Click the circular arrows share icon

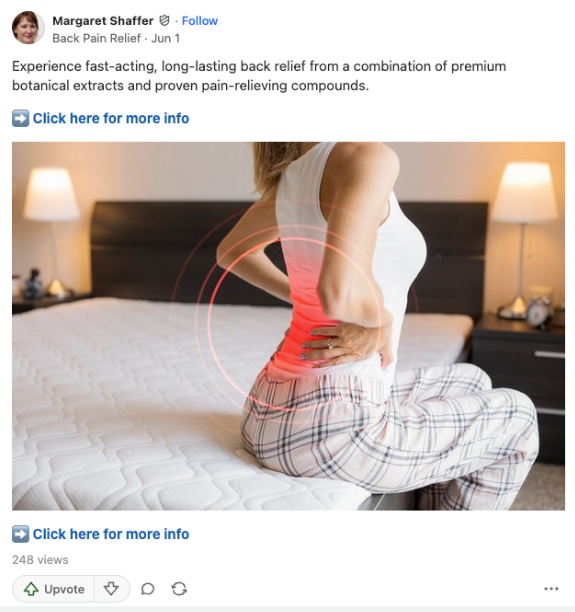pos(179,589)
